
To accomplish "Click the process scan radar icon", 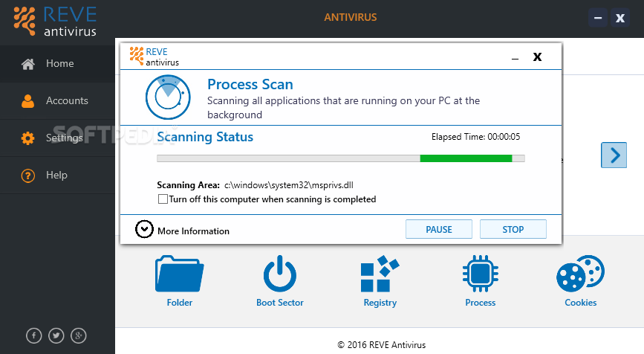I will pyautogui.click(x=168, y=97).
